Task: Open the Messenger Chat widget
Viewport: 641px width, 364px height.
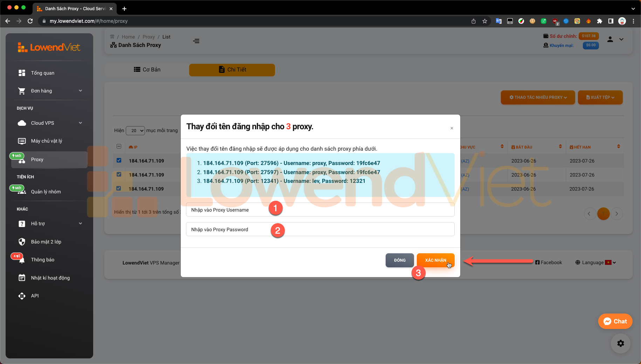Action: click(x=615, y=321)
